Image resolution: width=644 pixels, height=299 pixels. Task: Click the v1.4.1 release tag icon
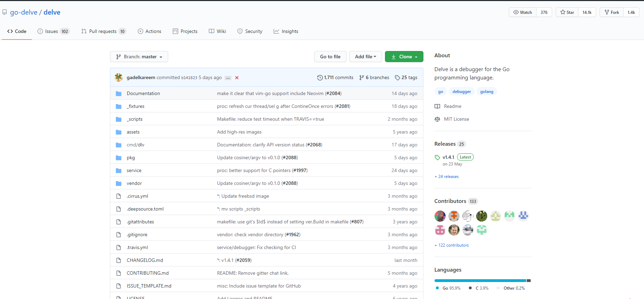coord(437,157)
